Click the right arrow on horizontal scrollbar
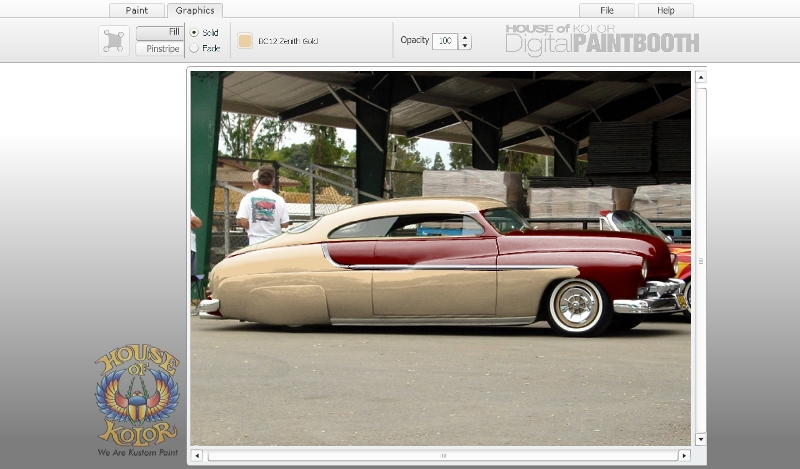Screen dimensions: 800x469 (x=684, y=455)
